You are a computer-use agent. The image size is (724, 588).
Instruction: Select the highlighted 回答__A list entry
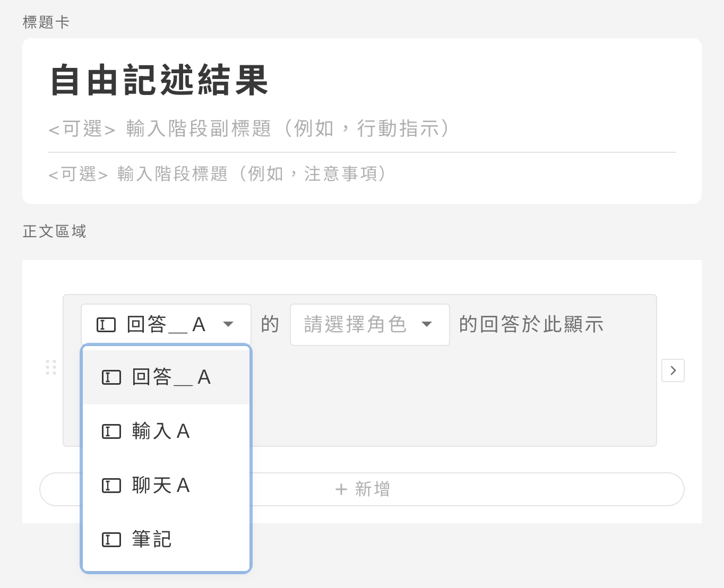point(171,377)
